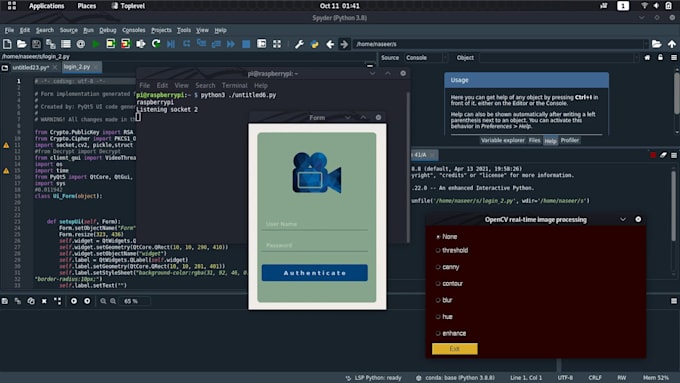Go forward with the right arrow icon
The height and width of the screenshot is (383, 680).
tap(344, 44)
